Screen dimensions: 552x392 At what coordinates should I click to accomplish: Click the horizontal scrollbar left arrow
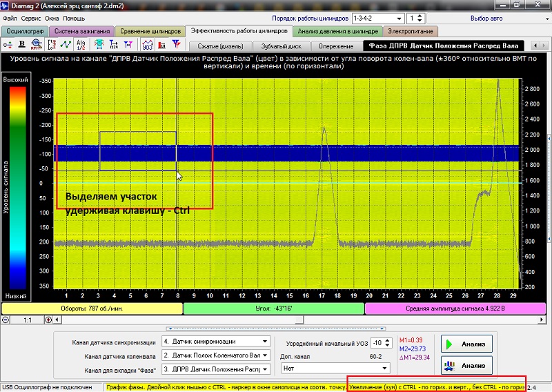57,320
